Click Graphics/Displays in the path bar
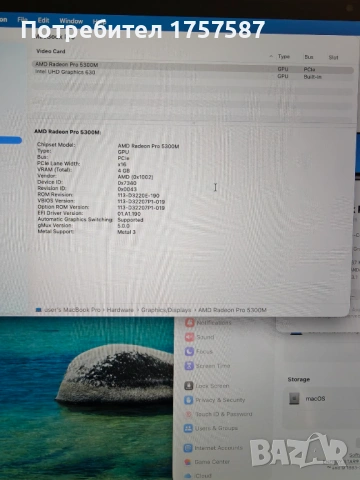This screenshot has height=480, width=360. (166, 310)
